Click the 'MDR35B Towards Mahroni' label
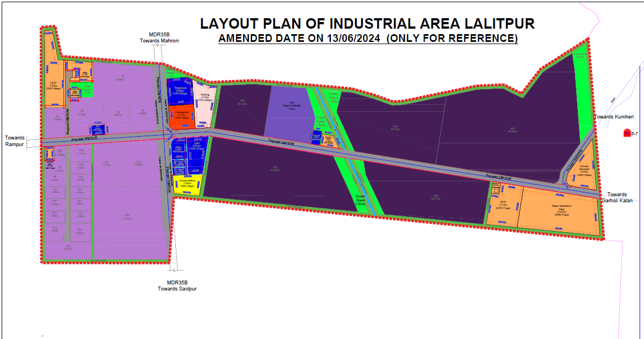The height and width of the screenshot is (339, 644). click(x=159, y=37)
